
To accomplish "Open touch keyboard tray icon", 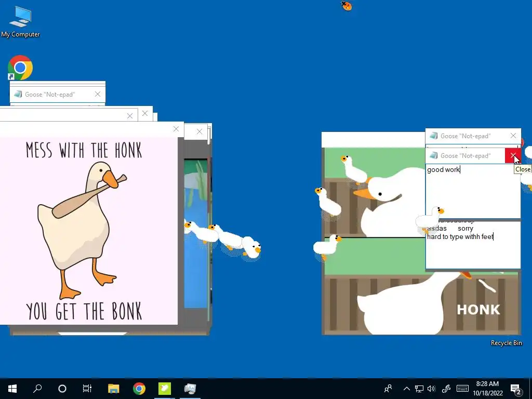I will [x=462, y=389].
